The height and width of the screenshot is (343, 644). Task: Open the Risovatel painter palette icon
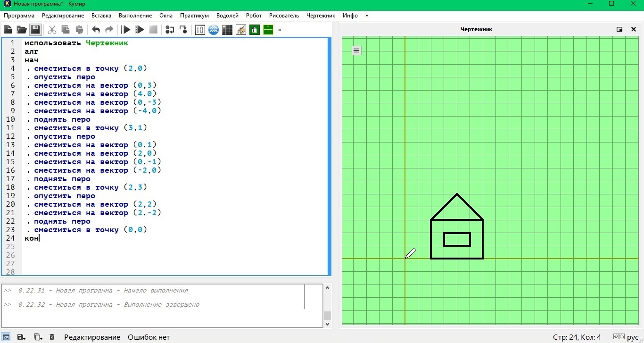tap(241, 30)
